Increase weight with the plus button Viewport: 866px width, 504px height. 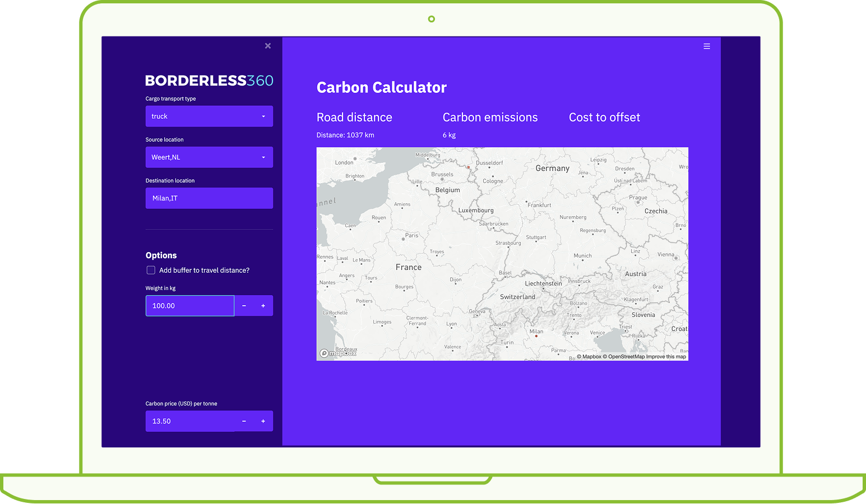pos(263,306)
